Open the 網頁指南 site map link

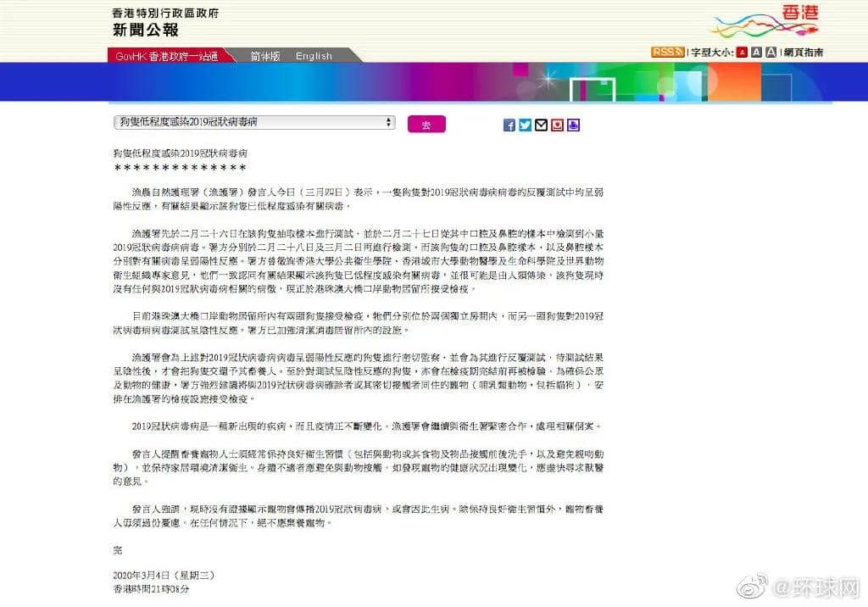(x=803, y=53)
